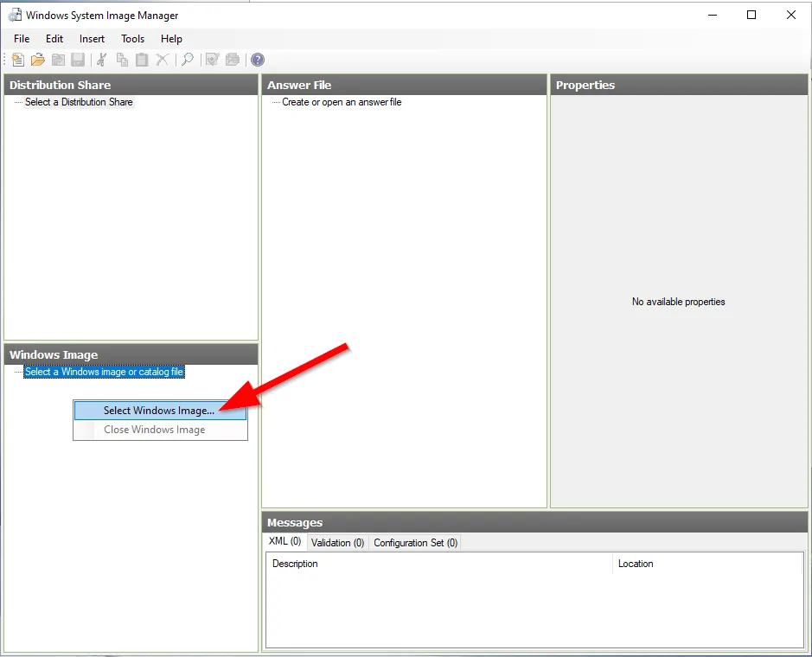Switch to the Validation (0) tab
The width and height of the screenshot is (812, 657).
pos(337,543)
